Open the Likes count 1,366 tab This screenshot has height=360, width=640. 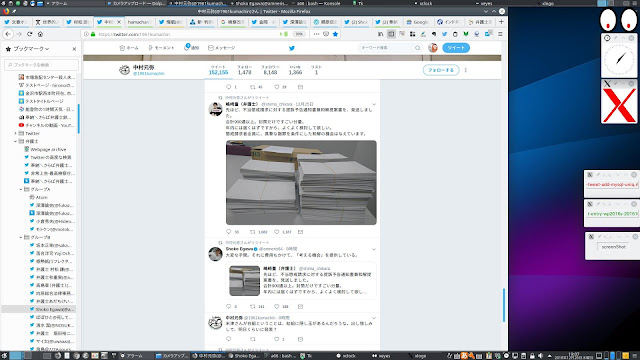295,70
